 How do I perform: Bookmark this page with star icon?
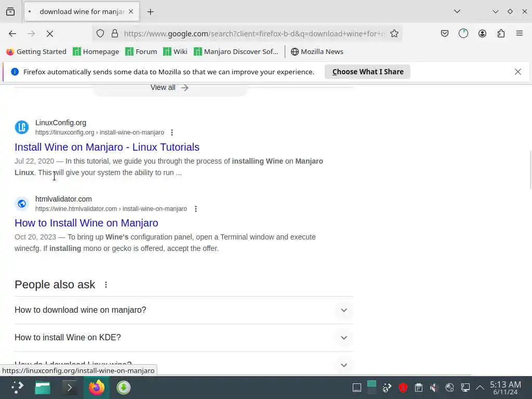tap(394, 34)
